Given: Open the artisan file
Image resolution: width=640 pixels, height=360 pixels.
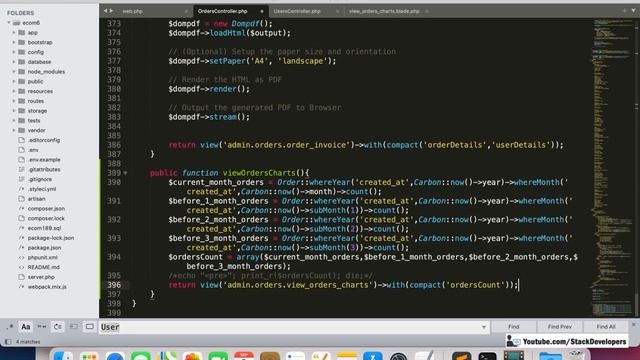Looking at the screenshot, I should tap(36, 199).
